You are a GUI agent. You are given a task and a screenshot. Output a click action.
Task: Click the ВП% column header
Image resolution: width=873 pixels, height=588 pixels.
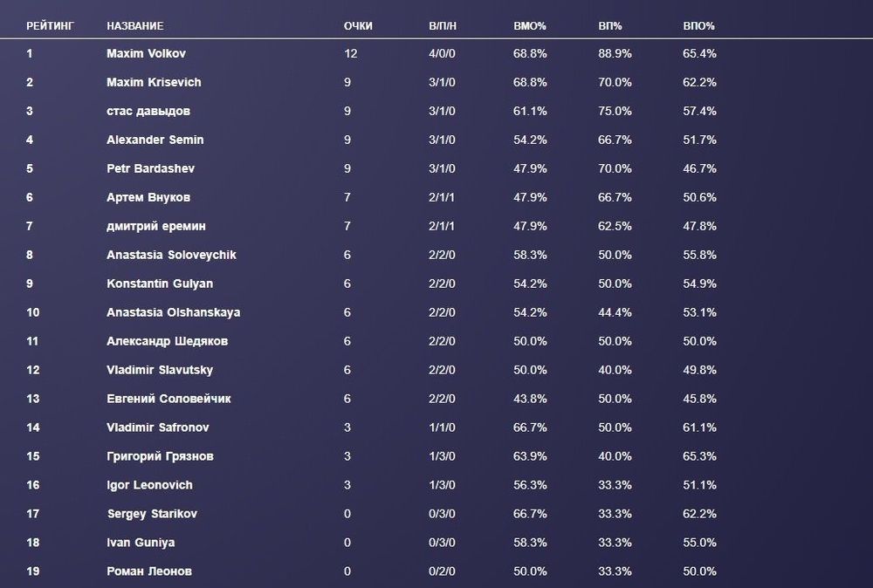coord(609,26)
